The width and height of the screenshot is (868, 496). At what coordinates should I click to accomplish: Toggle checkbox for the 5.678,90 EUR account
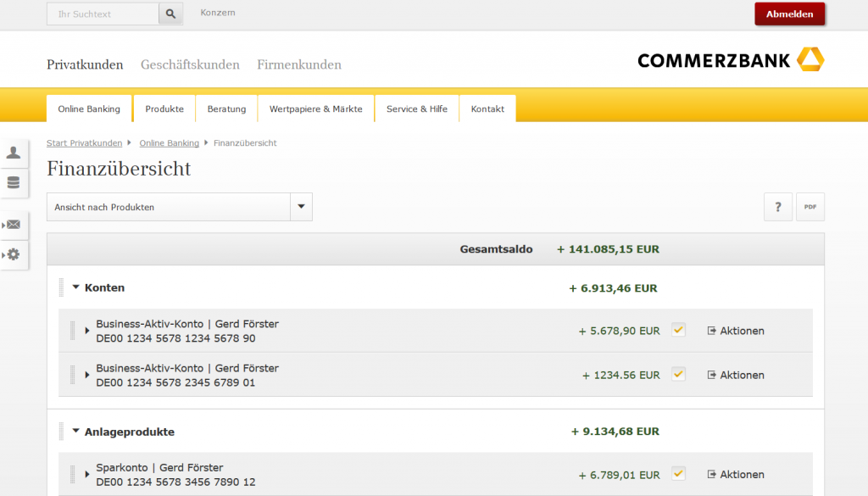[x=678, y=330]
